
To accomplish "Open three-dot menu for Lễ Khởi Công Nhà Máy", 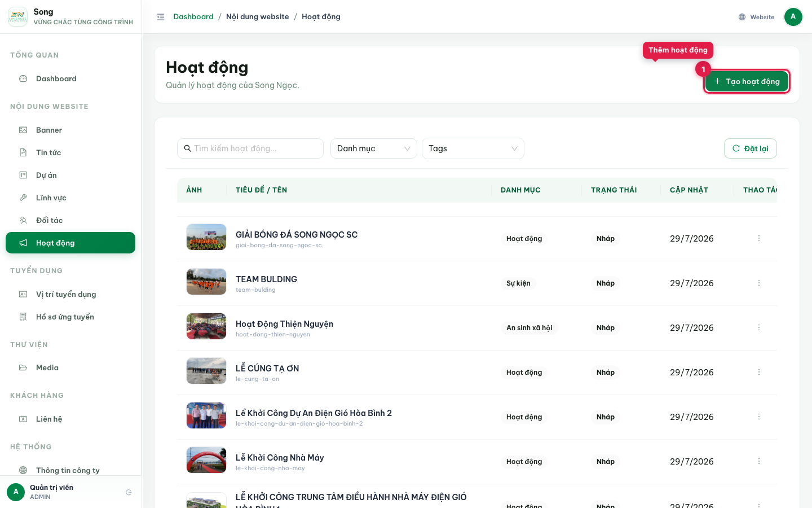I will (759, 461).
